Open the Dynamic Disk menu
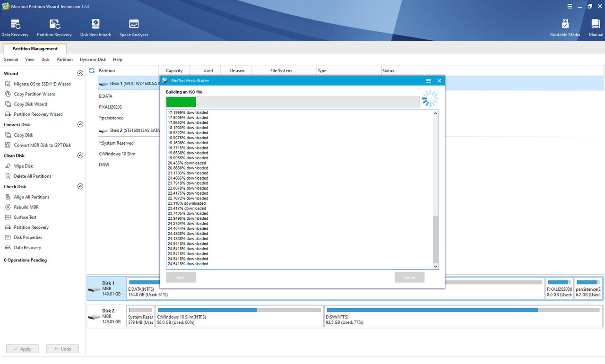605x364 pixels. 93,60
